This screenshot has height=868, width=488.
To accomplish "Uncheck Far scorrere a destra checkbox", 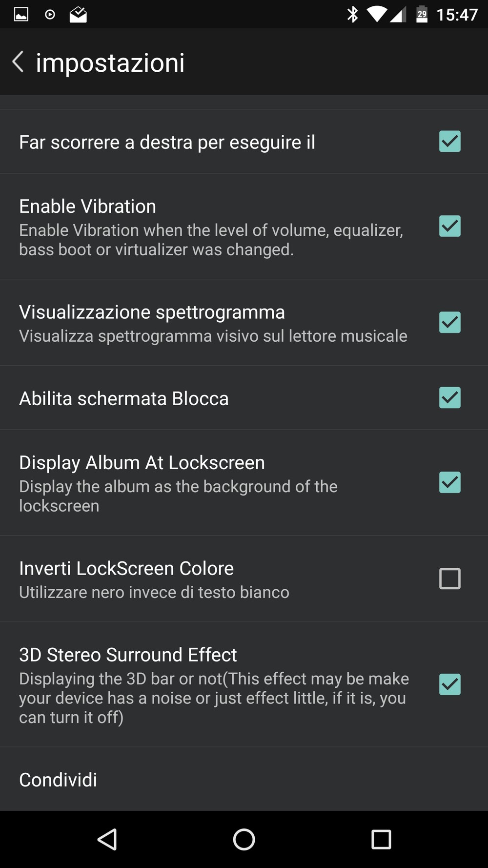I will [449, 142].
